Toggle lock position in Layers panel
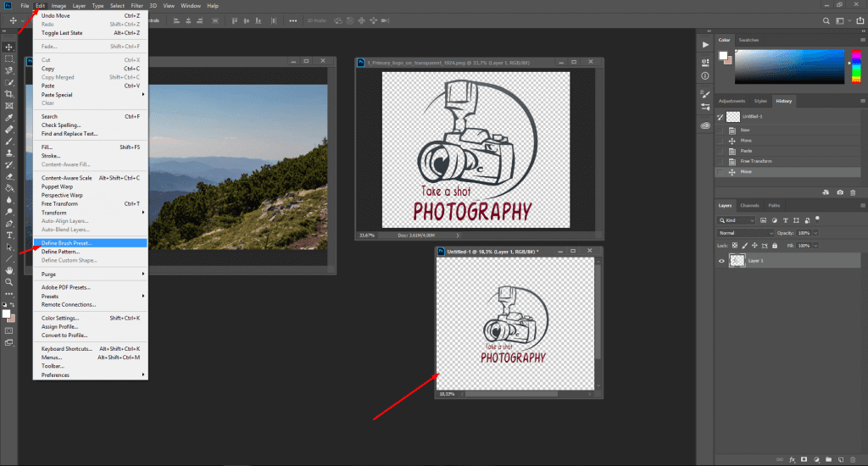This screenshot has height=466, width=868. pos(754,245)
